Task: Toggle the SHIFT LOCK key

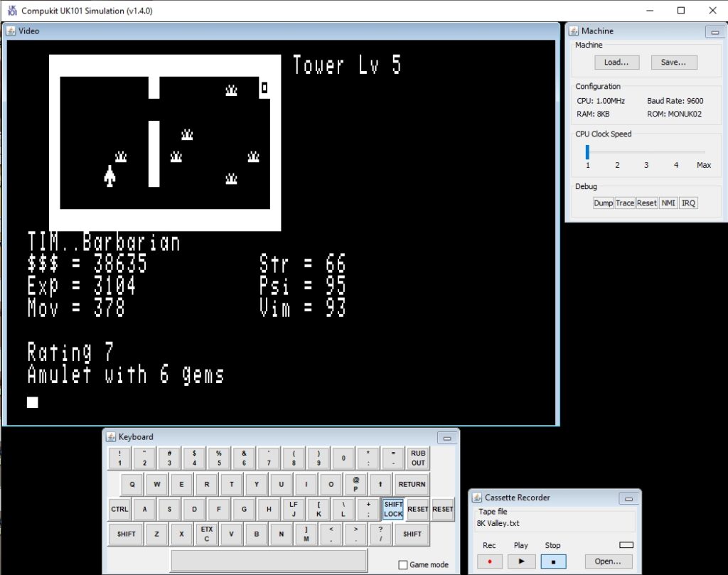Action: pos(393,509)
